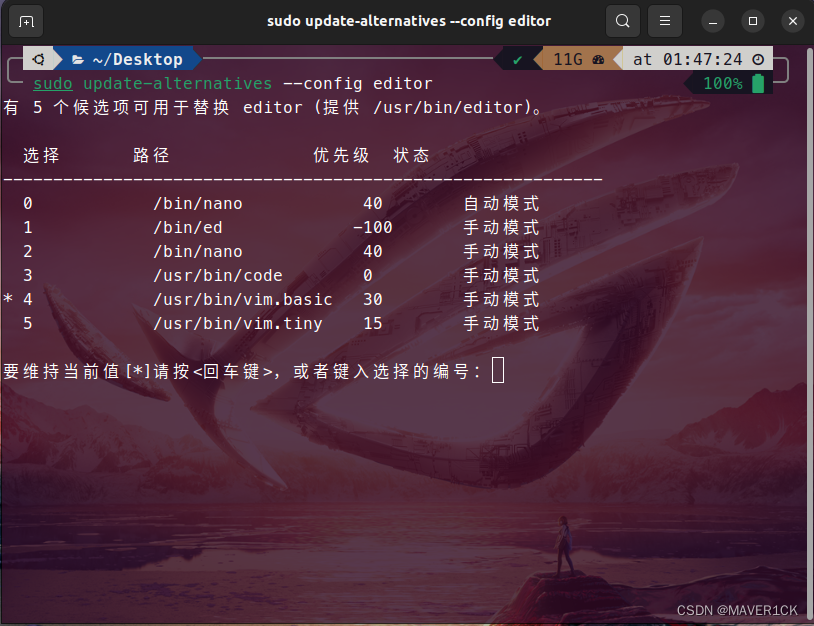Click the green battery icon
This screenshot has height=626, width=814.
tap(758, 83)
